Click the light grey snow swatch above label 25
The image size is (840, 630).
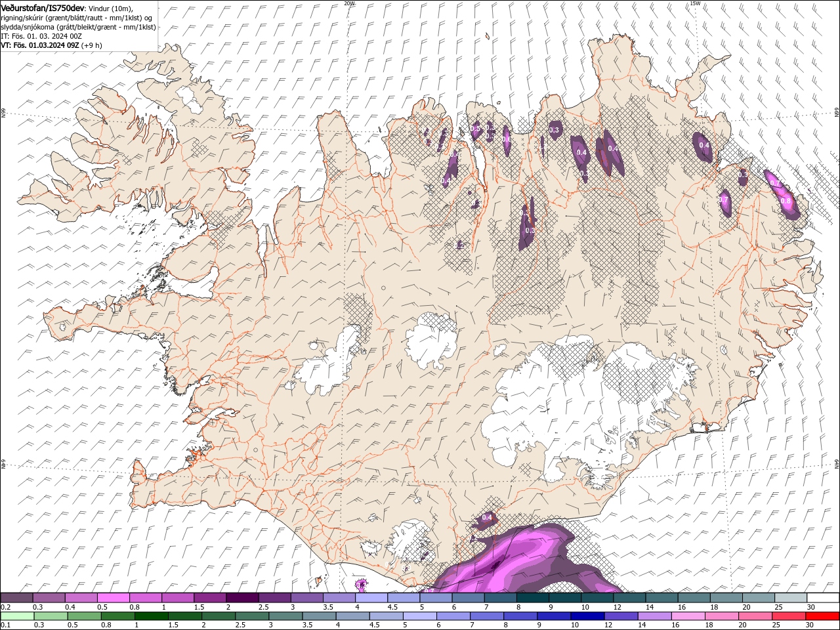click(791, 598)
